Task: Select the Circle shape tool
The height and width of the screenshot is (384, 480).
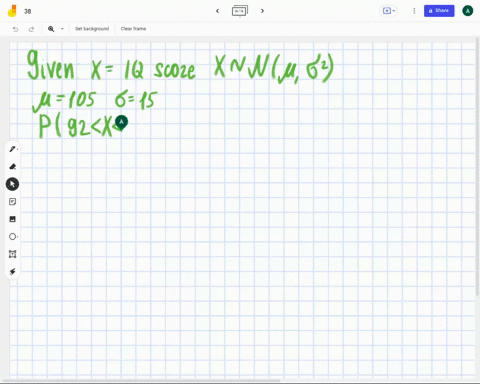Action: coord(13,237)
